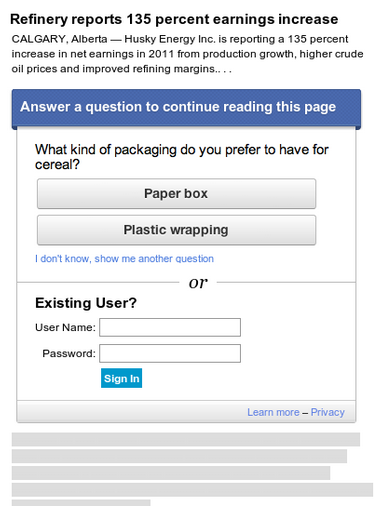Click the Password: label
Image resolution: width=383 pixels, height=521 pixels.
(x=69, y=353)
